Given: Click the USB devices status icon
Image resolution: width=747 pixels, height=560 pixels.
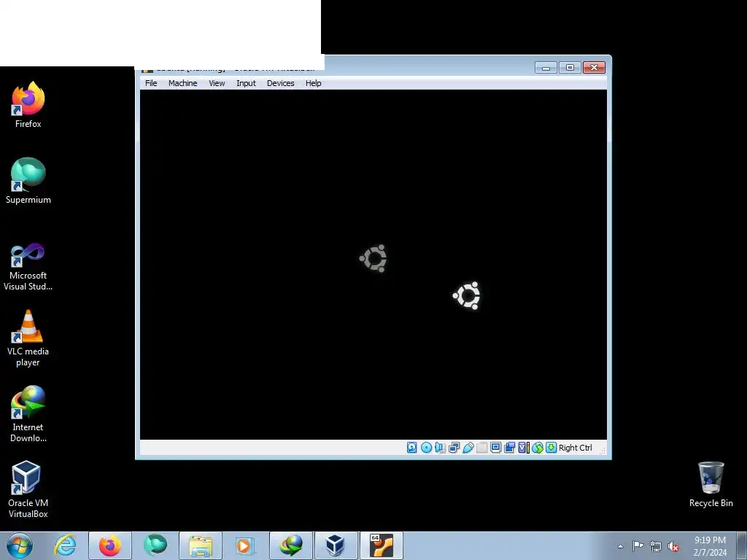Looking at the screenshot, I should pyautogui.click(x=468, y=448).
